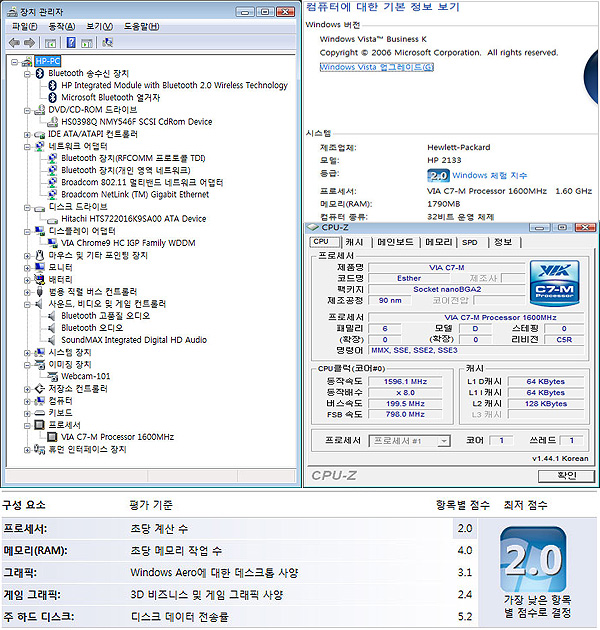Click the 2.0 rating badge in system info
Viewport: 600px width, 630px height.
point(438,176)
